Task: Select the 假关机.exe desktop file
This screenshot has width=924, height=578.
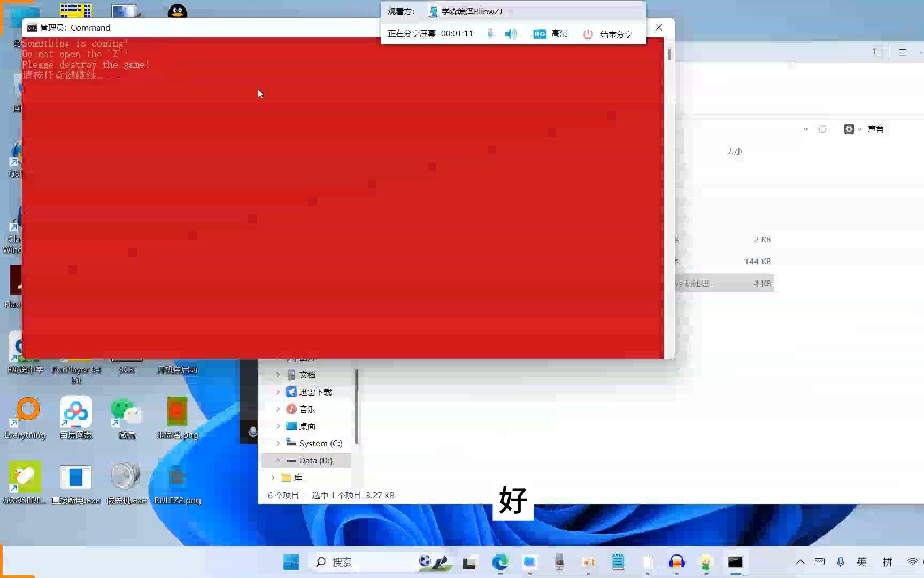Action: click(127, 483)
